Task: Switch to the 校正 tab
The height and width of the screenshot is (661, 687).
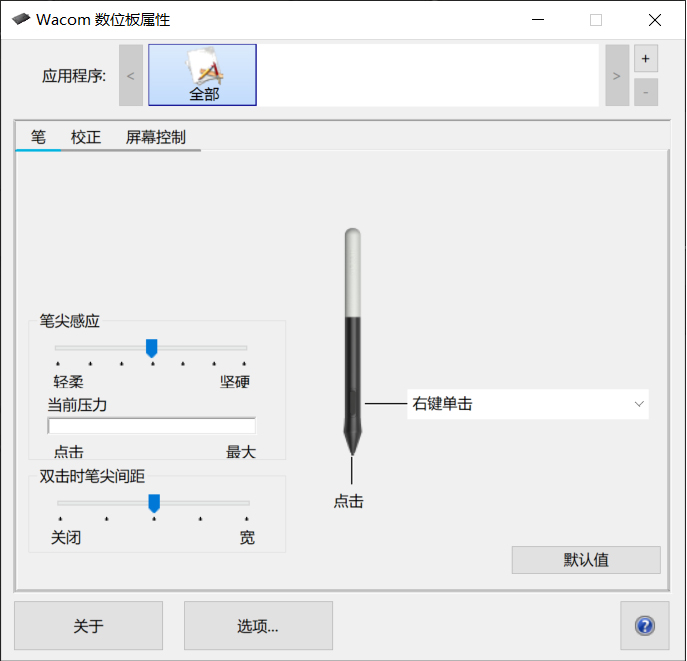Action: point(86,137)
